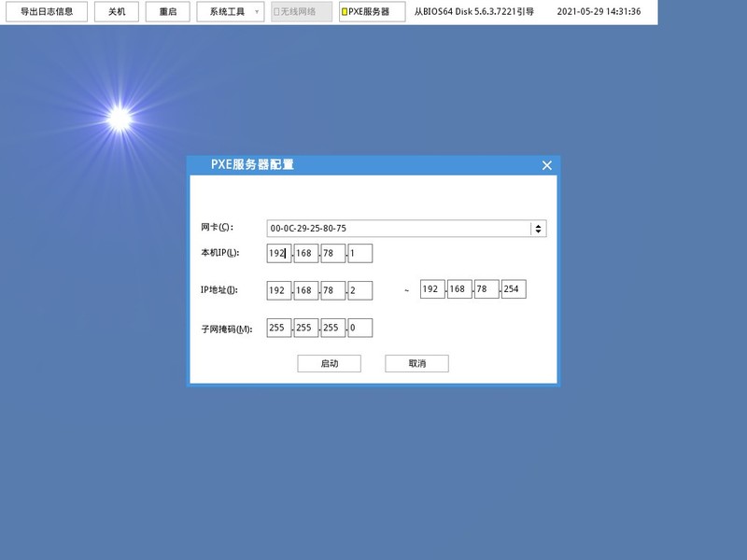Select the 本机IP first octet field showing 192
The image size is (747, 560).
(278, 253)
